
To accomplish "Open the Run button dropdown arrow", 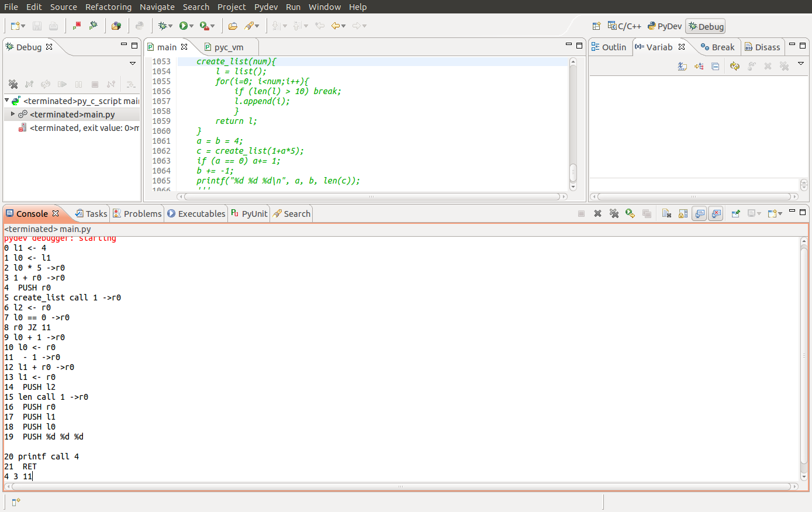I will (192, 26).
